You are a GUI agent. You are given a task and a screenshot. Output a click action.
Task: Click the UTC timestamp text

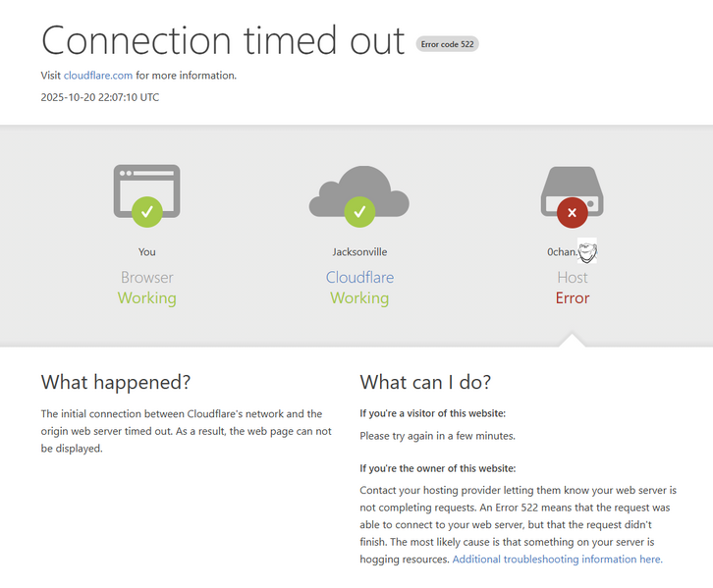tap(100, 97)
